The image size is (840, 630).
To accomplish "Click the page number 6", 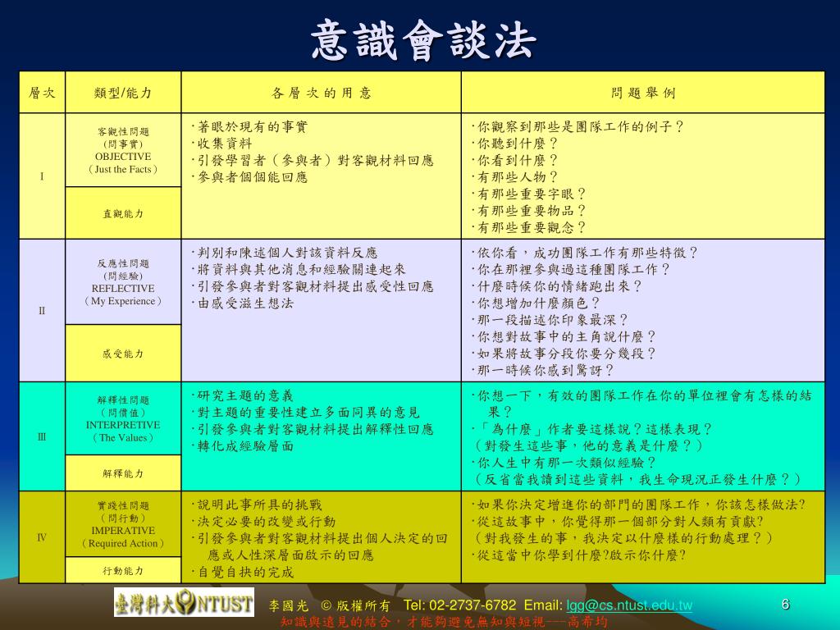I will pyautogui.click(x=785, y=605).
